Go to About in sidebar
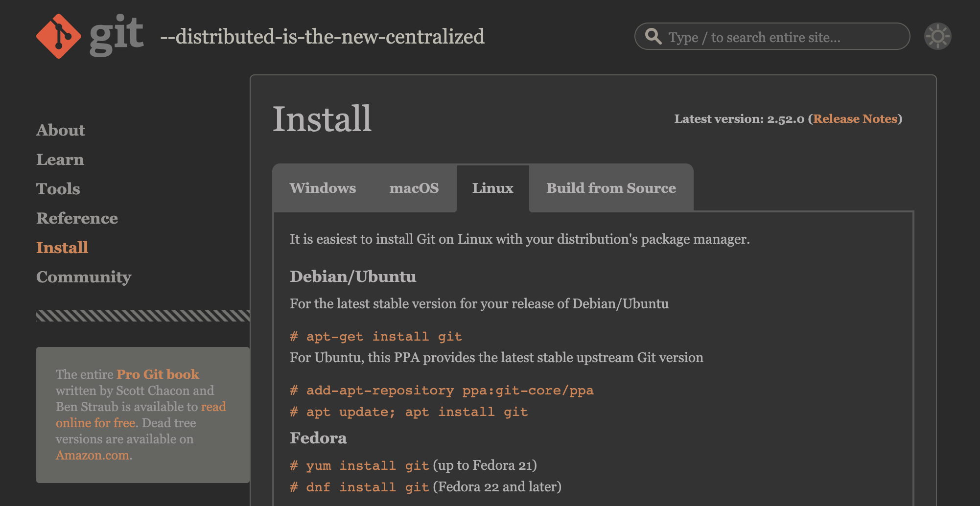Screen dimensions: 980x506 click(61, 130)
